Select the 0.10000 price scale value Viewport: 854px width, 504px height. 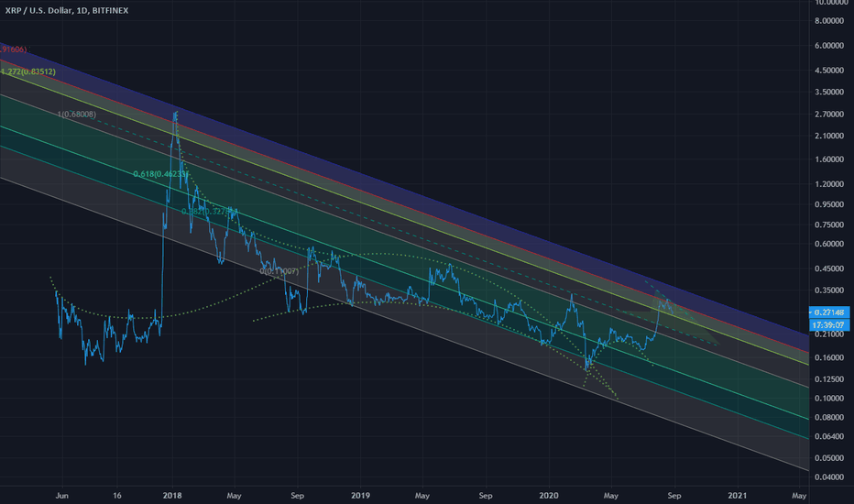click(x=829, y=399)
